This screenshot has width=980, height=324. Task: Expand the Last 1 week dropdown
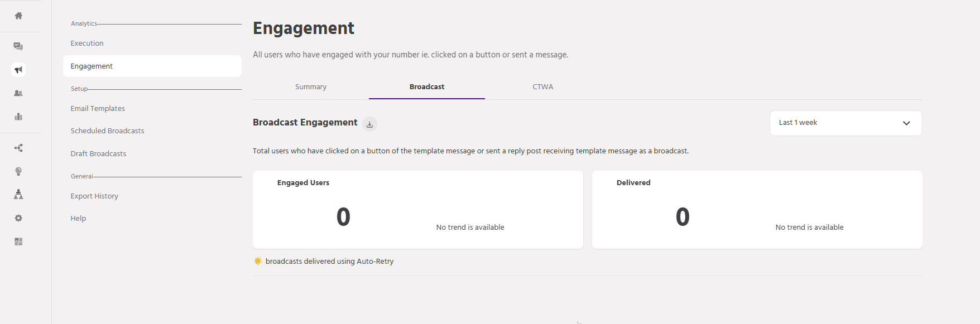point(846,123)
